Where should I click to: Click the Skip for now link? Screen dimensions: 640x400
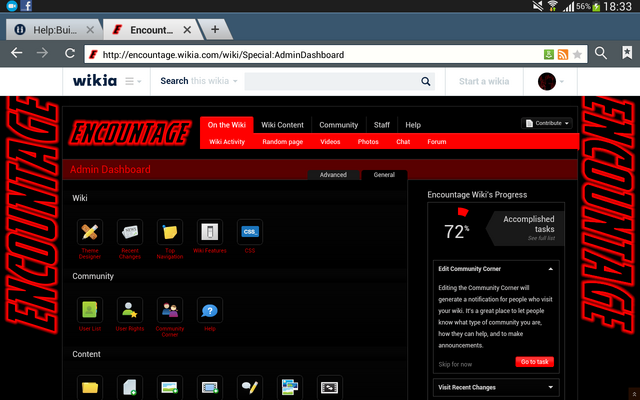click(455, 364)
